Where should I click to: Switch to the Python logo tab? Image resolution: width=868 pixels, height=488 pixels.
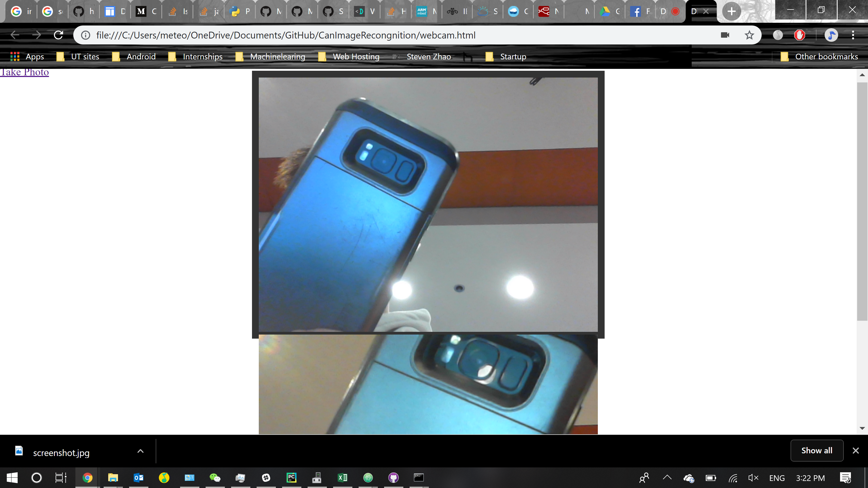[239, 11]
